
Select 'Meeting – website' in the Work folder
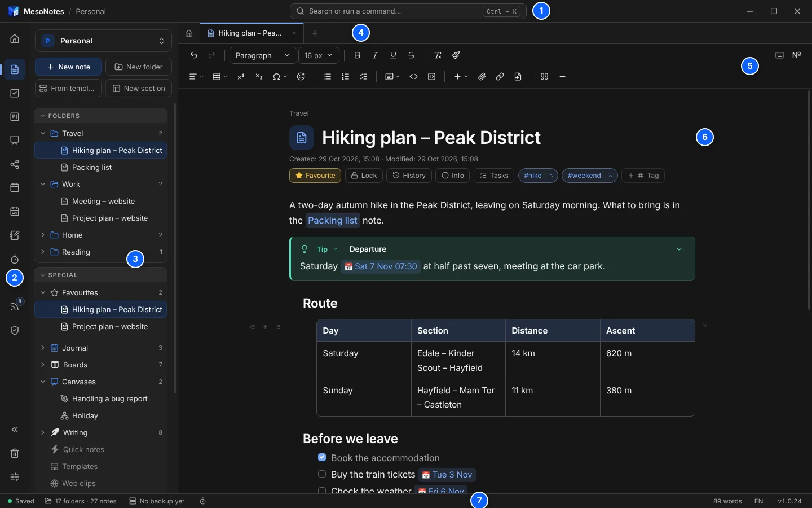tap(101, 201)
